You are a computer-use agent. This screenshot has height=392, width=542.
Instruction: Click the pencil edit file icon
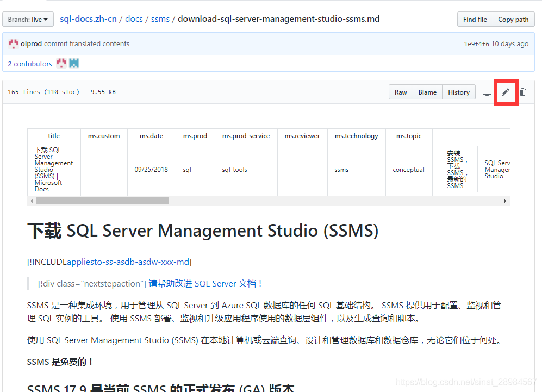pos(506,92)
